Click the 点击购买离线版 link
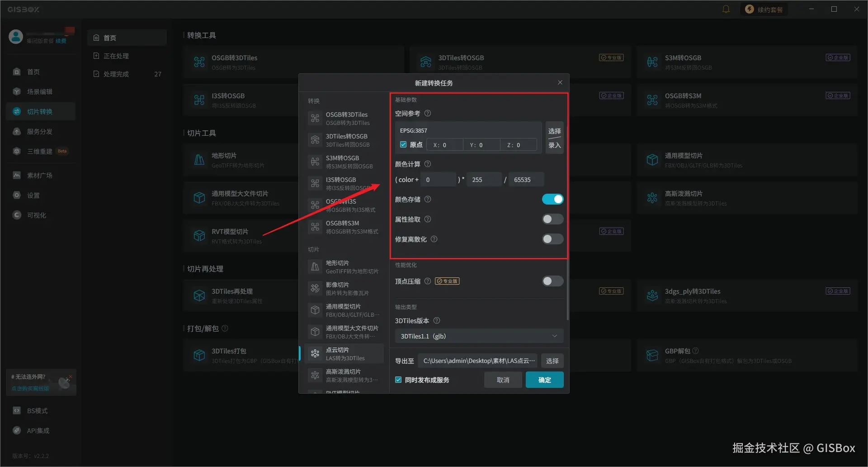The image size is (868, 467). click(30, 388)
